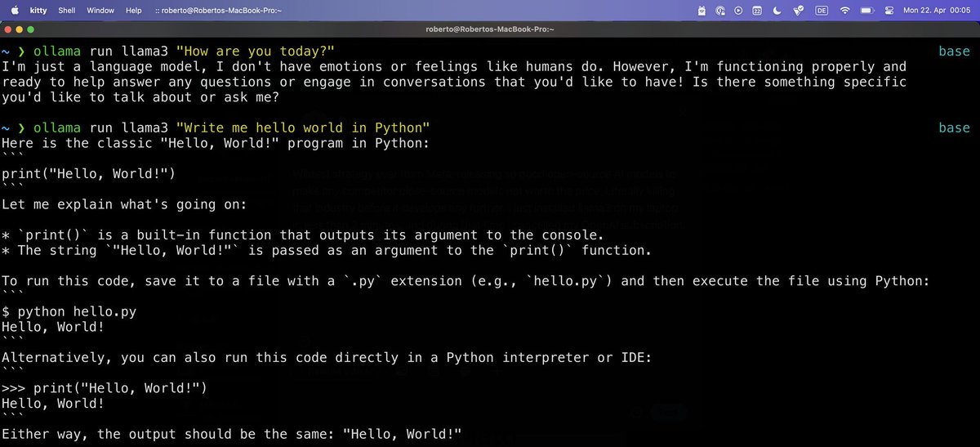Click the tag with checkmark menu bar icon
980x447 pixels.
click(798, 11)
